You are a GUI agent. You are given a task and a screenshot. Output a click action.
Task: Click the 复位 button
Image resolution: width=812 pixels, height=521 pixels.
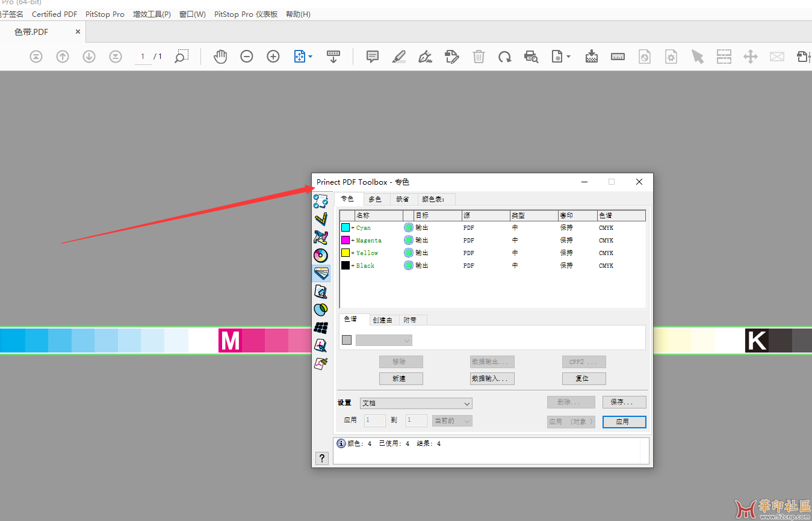(x=584, y=378)
